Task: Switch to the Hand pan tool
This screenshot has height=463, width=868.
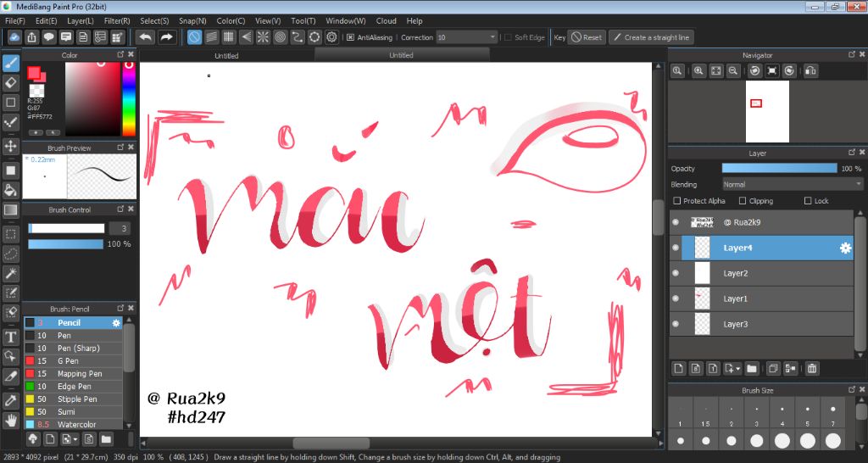Action: point(10,421)
